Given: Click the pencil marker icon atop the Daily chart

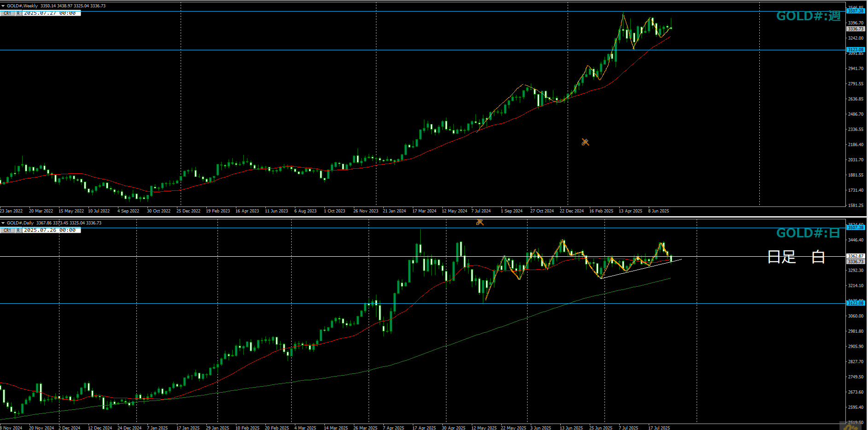Looking at the screenshot, I should coord(480,222).
